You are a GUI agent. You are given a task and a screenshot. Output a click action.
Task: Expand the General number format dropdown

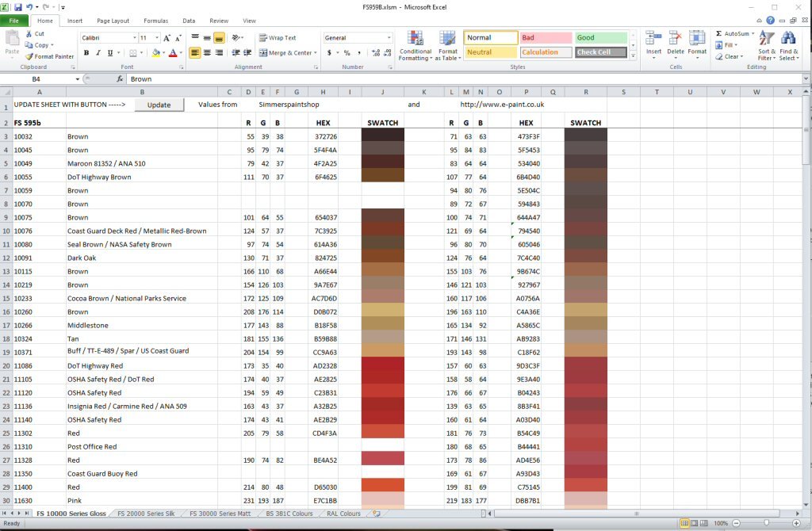click(389, 38)
